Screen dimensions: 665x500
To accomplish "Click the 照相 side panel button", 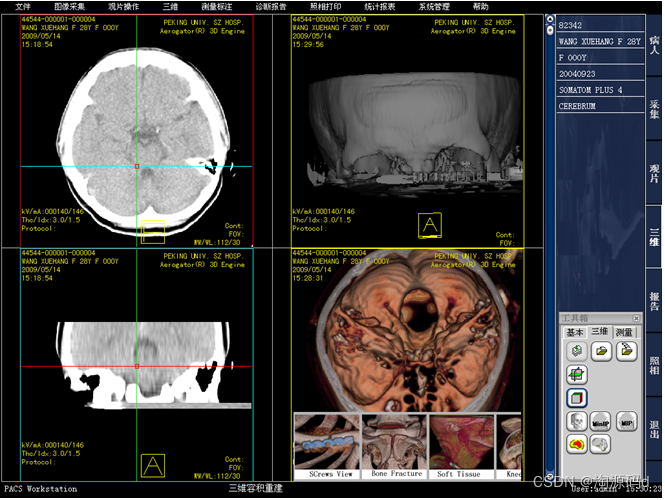I will tap(654, 365).
